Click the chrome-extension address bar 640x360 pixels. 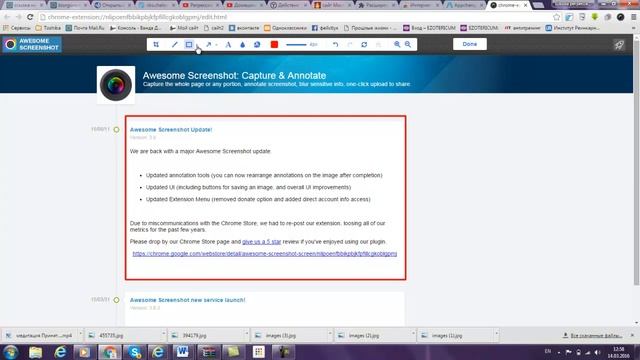pyautogui.click(x=294, y=17)
